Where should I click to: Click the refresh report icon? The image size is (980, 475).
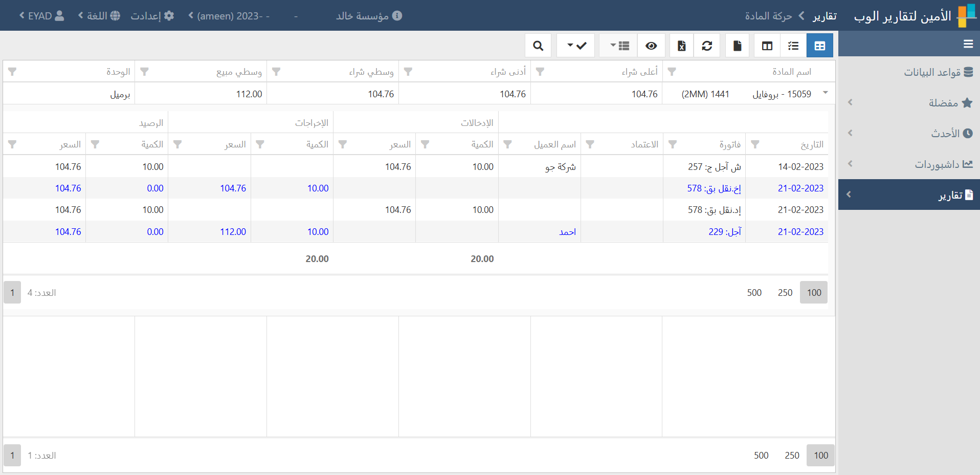point(707,46)
